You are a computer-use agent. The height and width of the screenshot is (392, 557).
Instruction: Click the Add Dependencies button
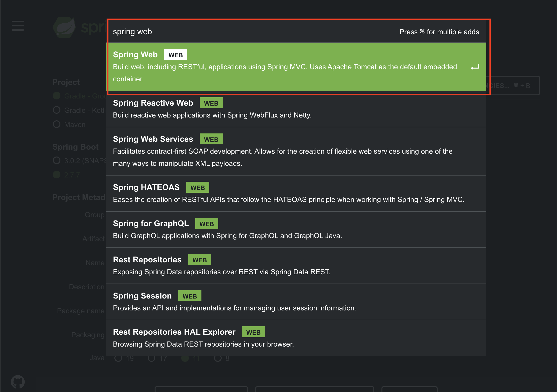514,86
